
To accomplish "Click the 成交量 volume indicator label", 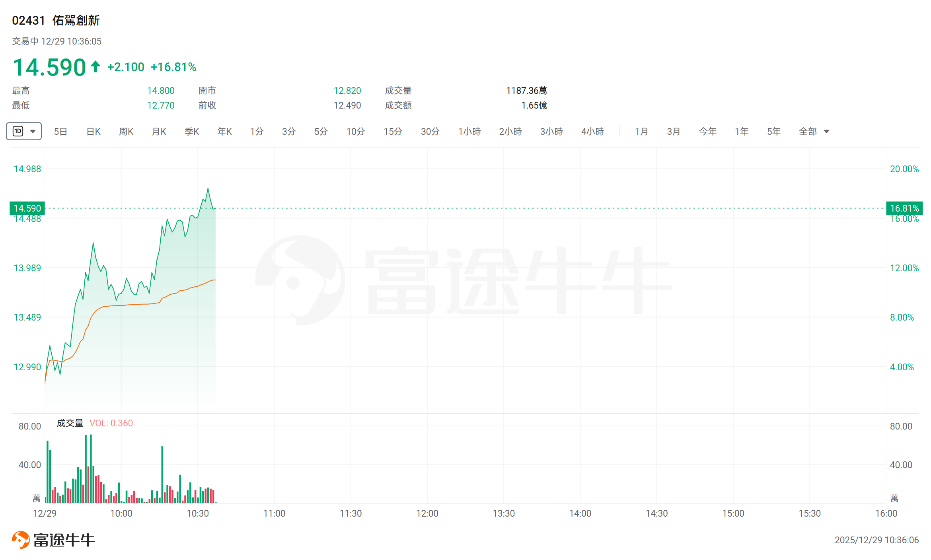I will [x=70, y=423].
